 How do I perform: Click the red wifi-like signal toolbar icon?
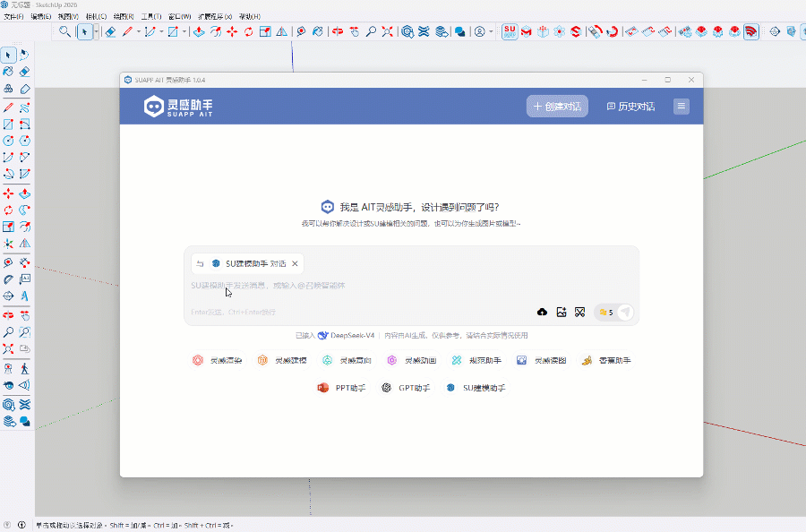click(x=751, y=32)
